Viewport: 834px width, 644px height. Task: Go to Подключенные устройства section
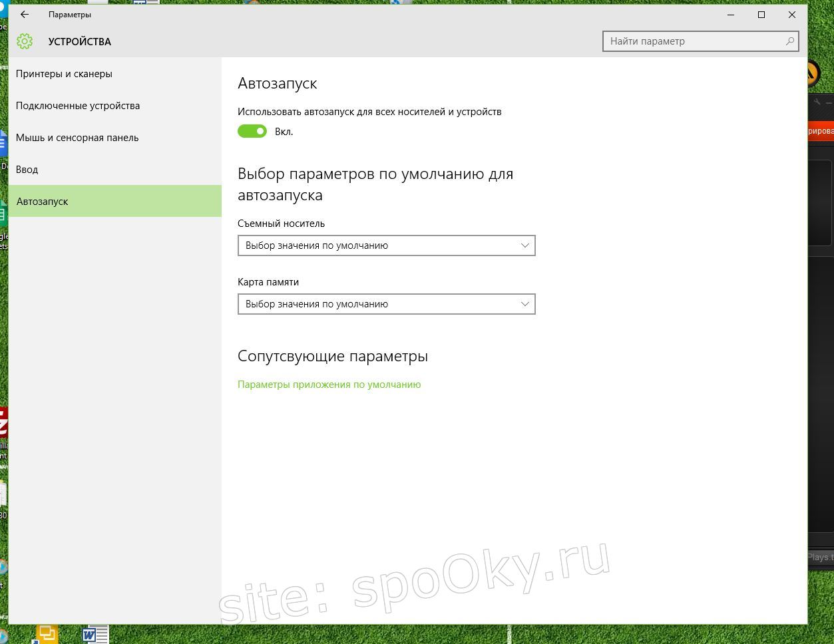tap(115, 106)
